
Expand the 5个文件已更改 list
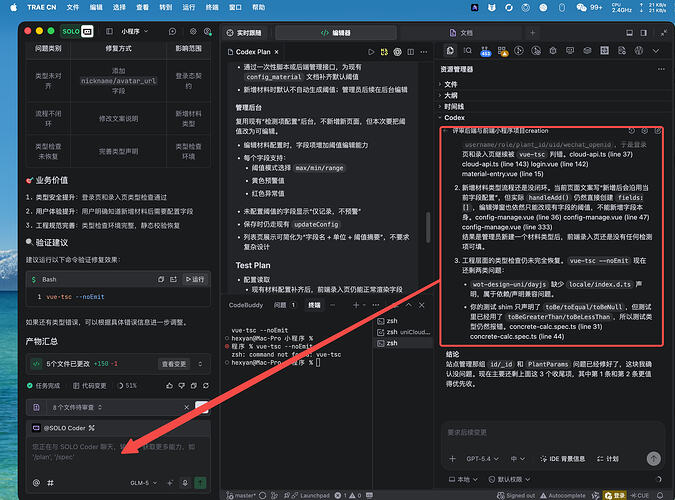point(200,364)
